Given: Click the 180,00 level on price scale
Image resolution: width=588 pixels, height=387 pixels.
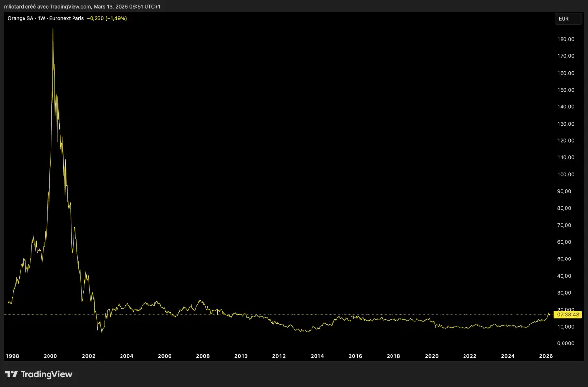Looking at the screenshot, I should (x=565, y=39).
